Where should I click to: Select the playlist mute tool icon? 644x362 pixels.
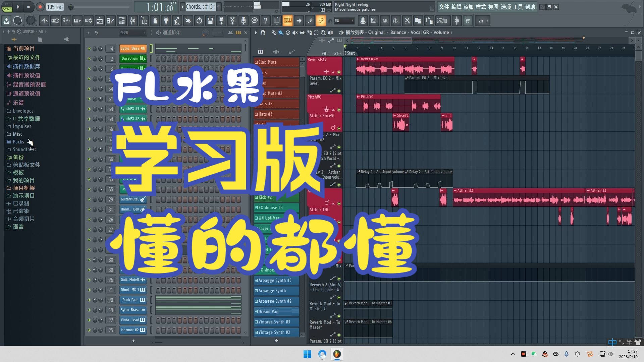(x=294, y=33)
